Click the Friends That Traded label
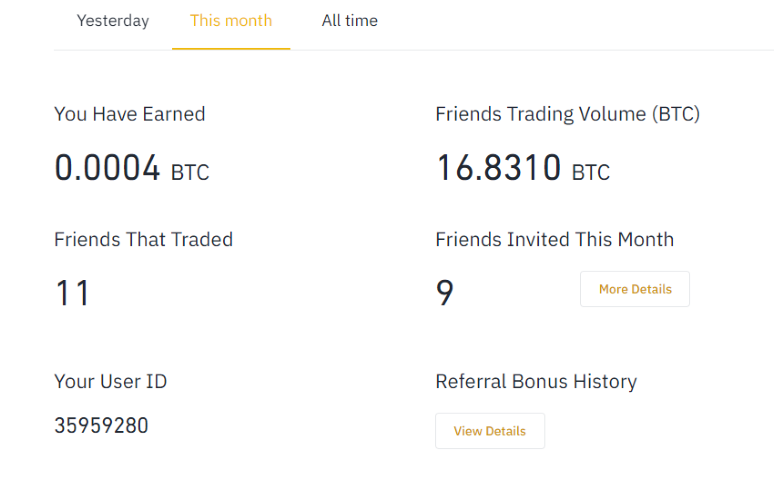 coord(143,240)
